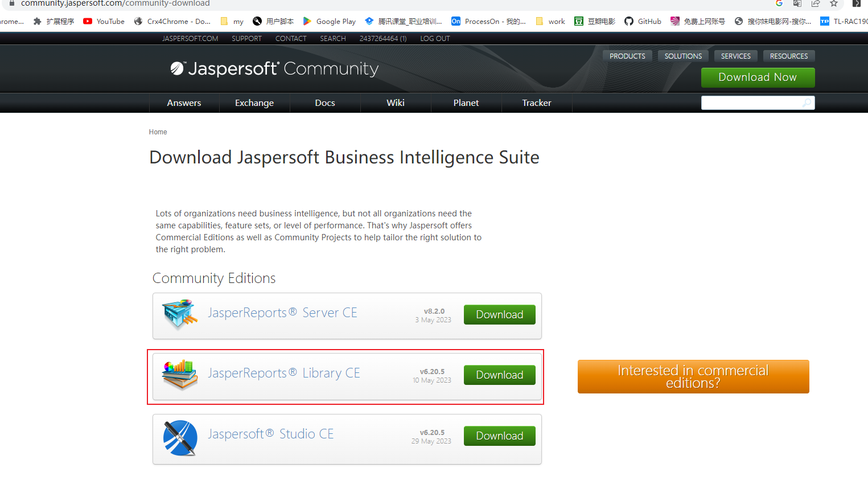
Task: Click the LOG OUT link
Action: coord(435,39)
